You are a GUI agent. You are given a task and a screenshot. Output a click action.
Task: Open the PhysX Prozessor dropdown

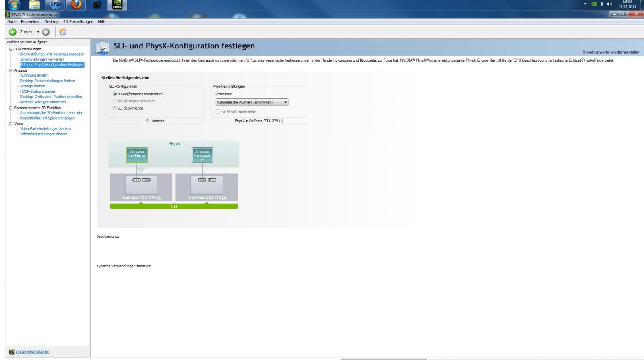(252, 102)
